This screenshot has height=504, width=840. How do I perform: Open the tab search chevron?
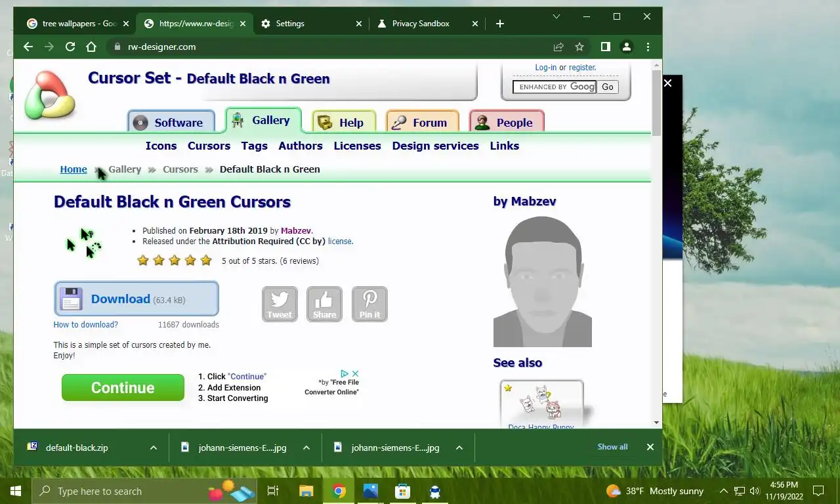point(556,16)
